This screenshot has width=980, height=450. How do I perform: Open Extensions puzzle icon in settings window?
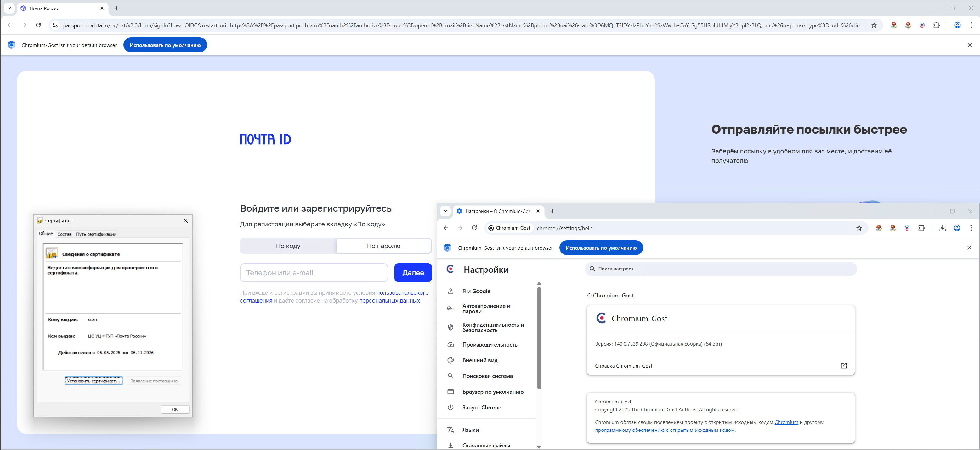(921, 228)
